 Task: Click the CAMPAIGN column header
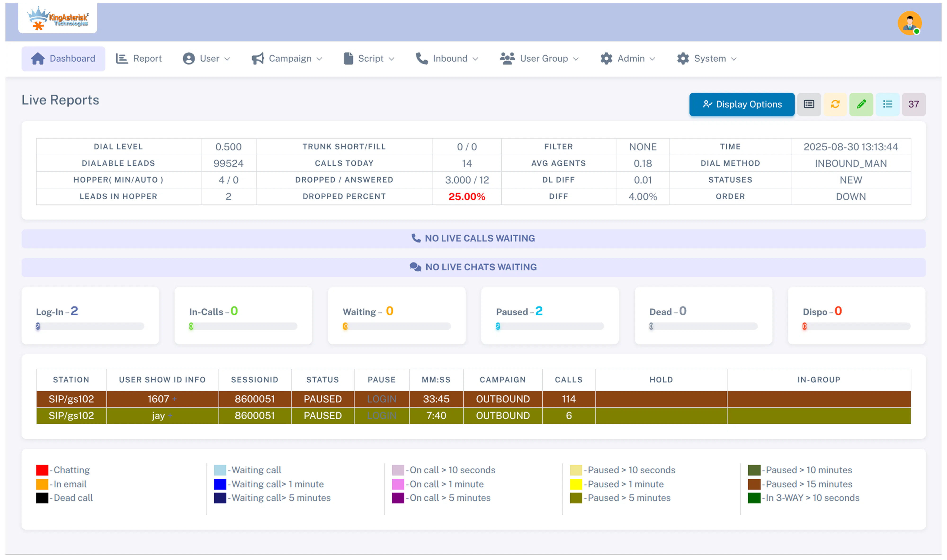click(x=503, y=380)
